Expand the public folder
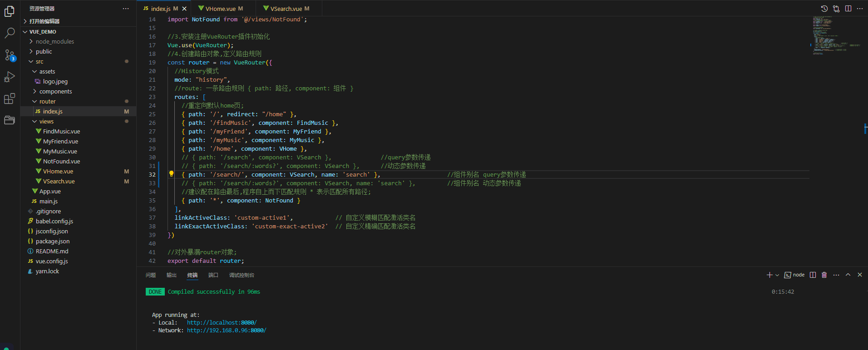Image resolution: width=868 pixels, height=350 pixels. point(79,52)
